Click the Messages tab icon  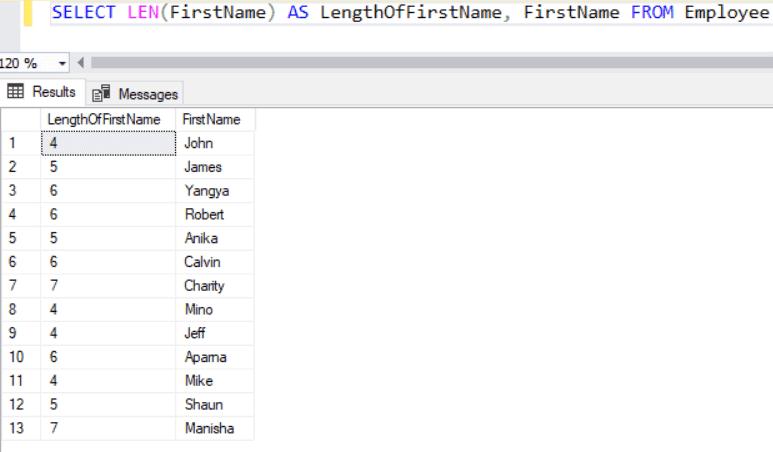(101, 94)
